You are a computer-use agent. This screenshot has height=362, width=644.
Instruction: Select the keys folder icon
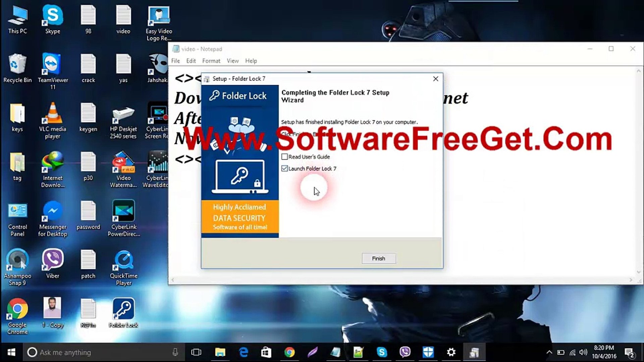coord(17,117)
